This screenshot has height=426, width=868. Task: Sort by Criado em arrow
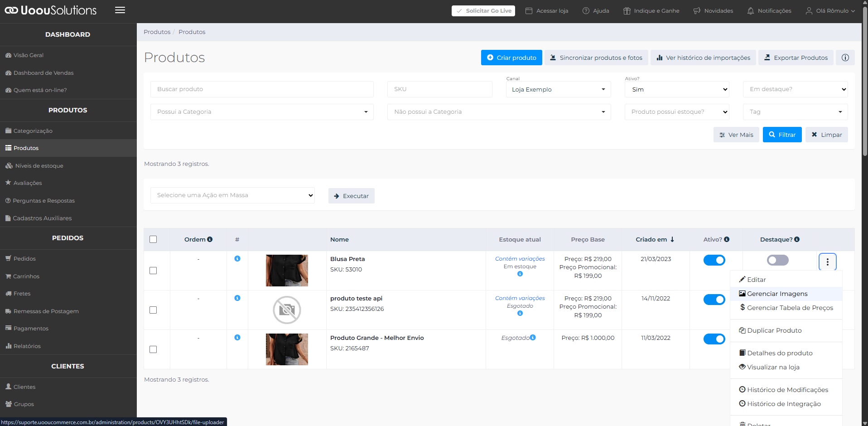click(x=672, y=239)
